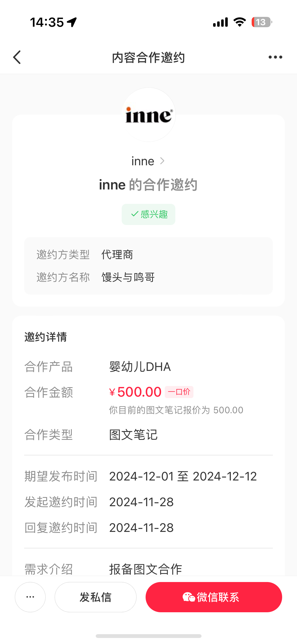Tap the WeChat icon on red button
This screenshot has width=297, height=644.
click(x=189, y=597)
